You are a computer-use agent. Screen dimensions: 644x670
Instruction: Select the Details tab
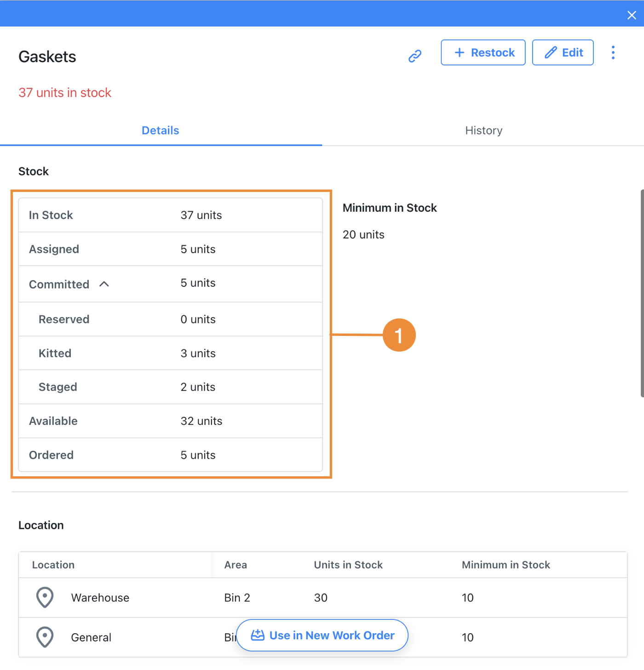click(160, 130)
